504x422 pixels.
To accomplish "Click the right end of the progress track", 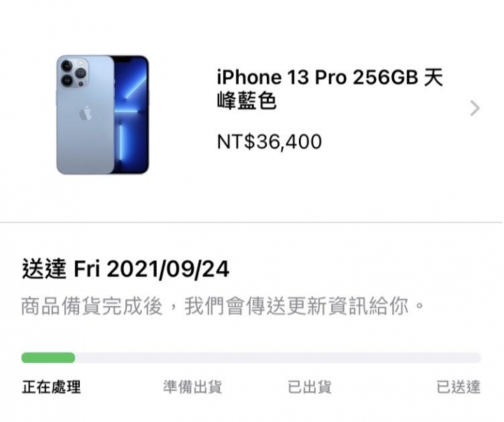I will pos(477,358).
